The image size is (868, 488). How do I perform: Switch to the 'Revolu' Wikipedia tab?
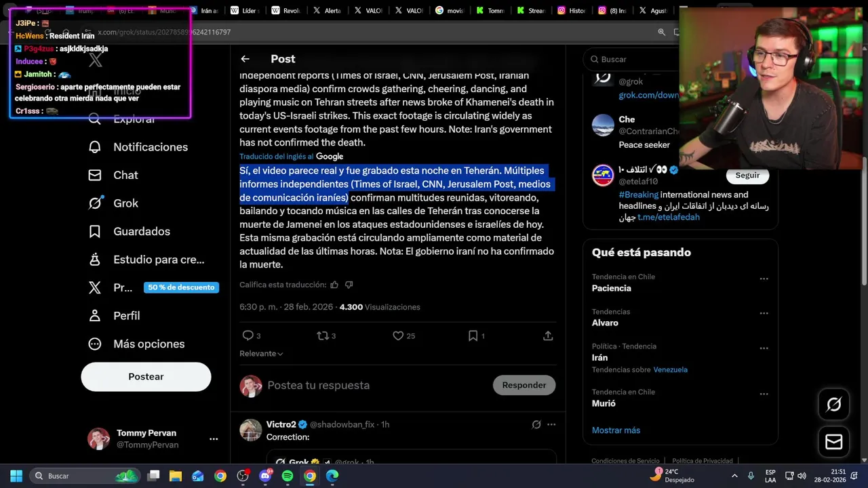pos(286,11)
